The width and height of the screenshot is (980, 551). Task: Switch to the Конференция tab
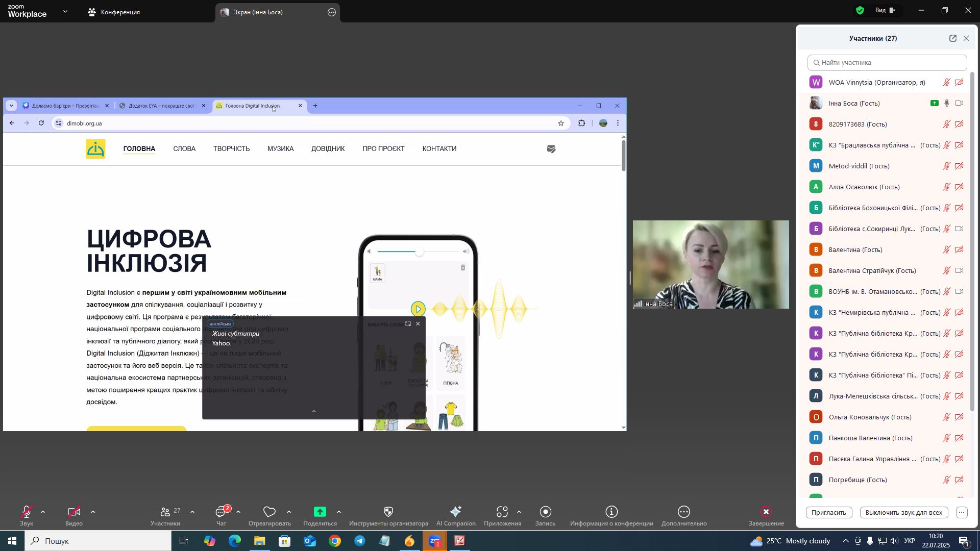114,12
